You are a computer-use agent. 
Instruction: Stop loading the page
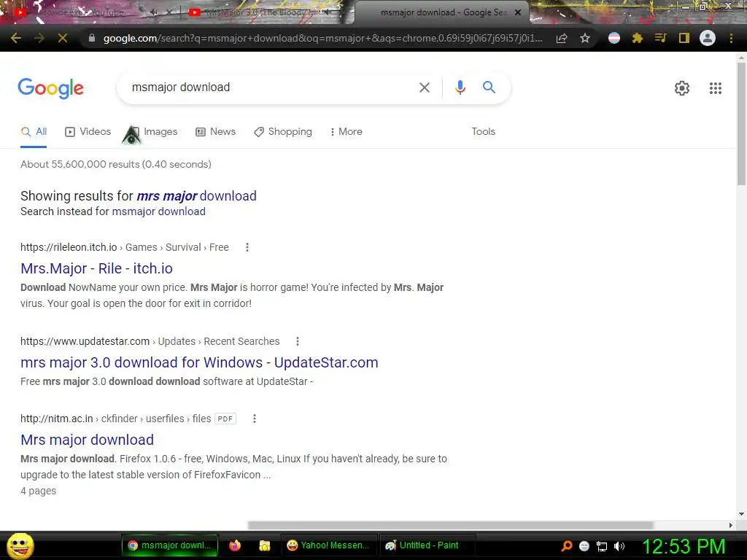[x=63, y=38]
